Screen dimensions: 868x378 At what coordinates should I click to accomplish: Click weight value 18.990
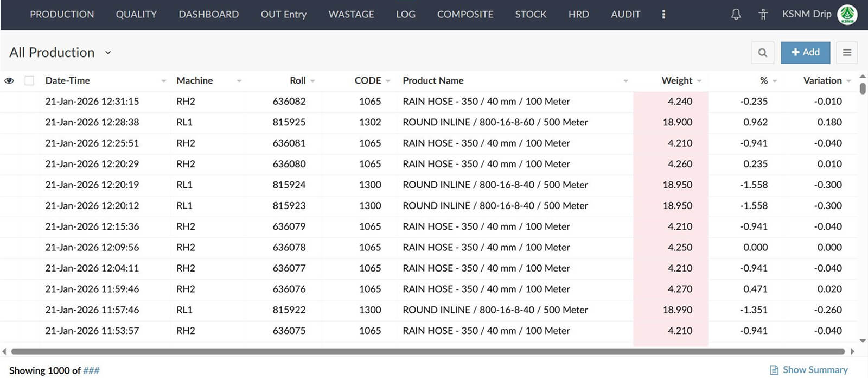(x=678, y=310)
